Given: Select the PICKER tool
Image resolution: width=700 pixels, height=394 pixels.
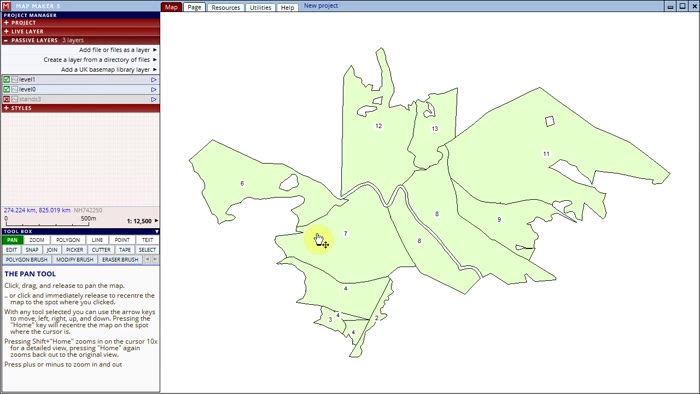Looking at the screenshot, I should pyautogui.click(x=75, y=250).
